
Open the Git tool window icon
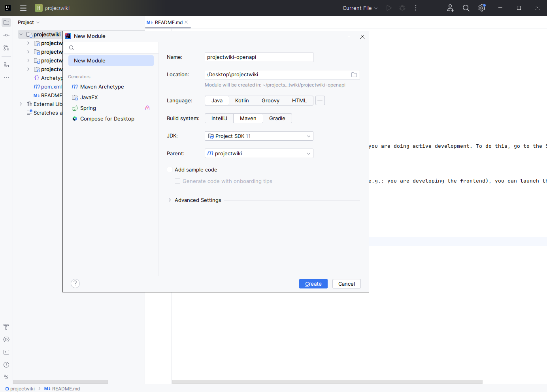click(6, 377)
